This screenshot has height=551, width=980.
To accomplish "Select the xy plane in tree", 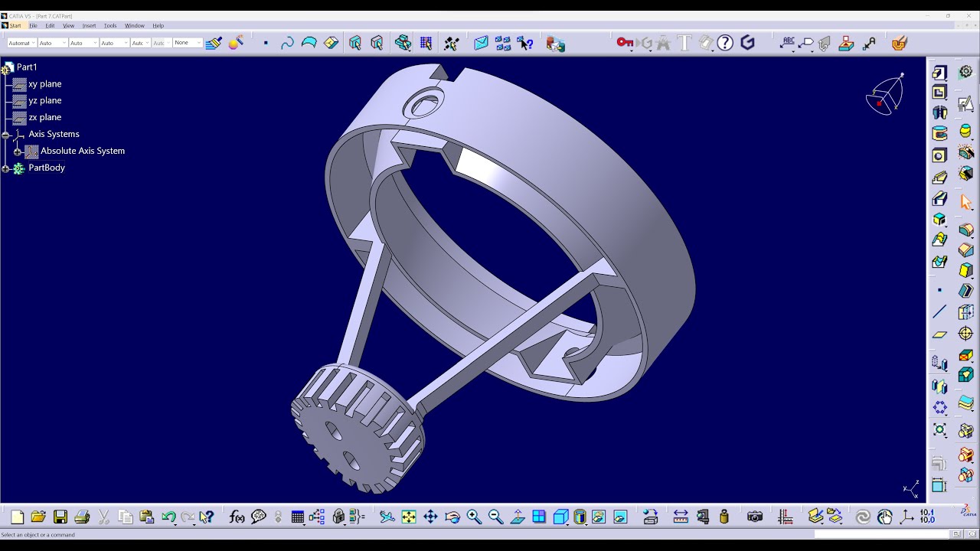I will pos(45,84).
